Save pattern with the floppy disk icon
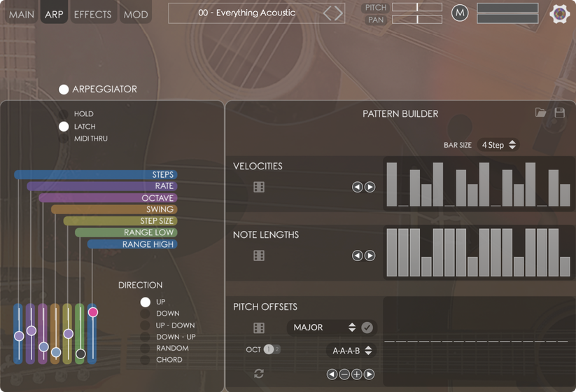Screen dimensions: 576x392 [559, 113]
